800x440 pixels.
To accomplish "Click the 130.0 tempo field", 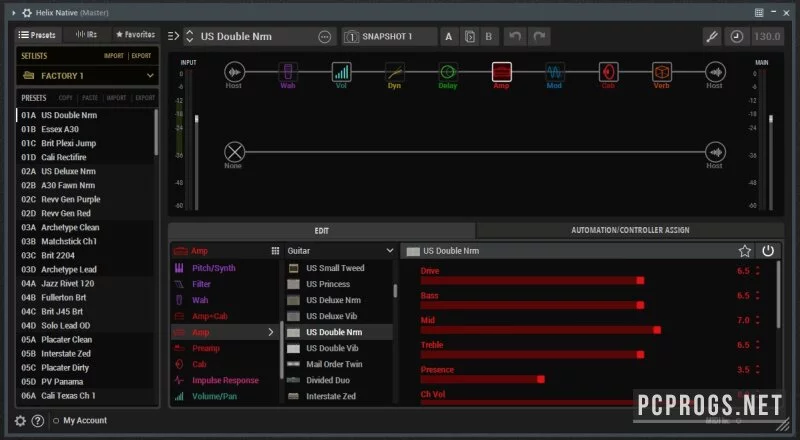I will click(x=767, y=36).
